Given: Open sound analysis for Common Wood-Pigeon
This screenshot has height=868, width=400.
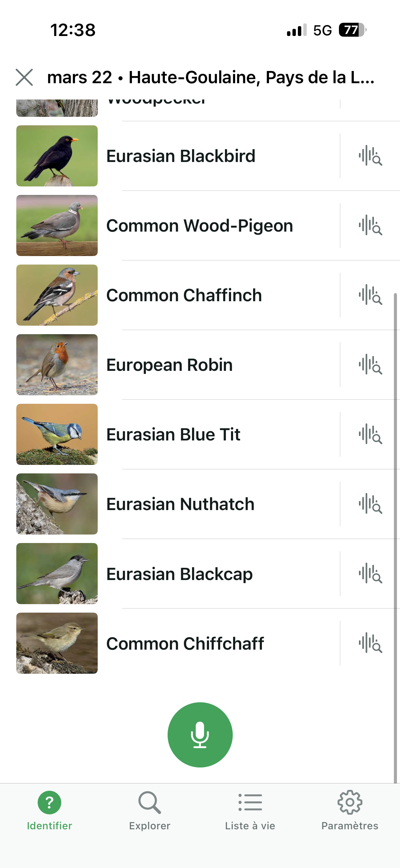Looking at the screenshot, I should (370, 225).
